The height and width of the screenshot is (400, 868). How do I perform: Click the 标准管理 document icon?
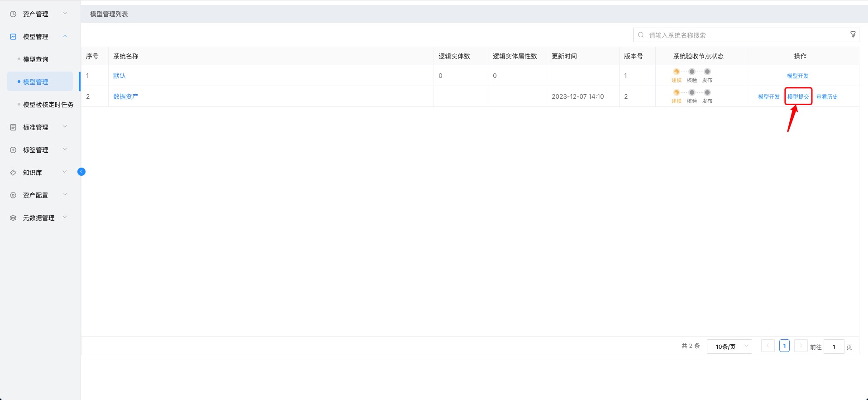pyautogui.click(x=13, y=127)
